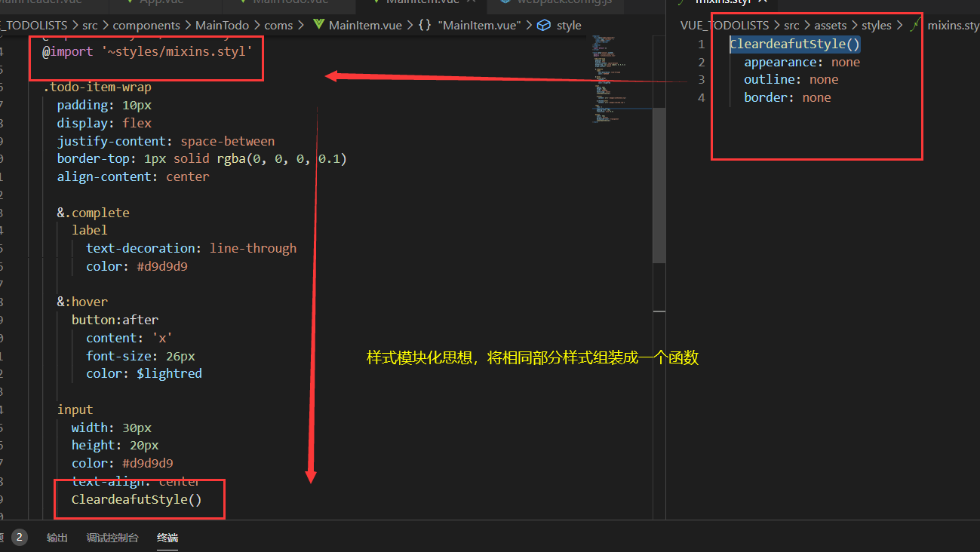This screenshot has width=980, height=552.
Task: Click the label selector line
Action: 90,230
